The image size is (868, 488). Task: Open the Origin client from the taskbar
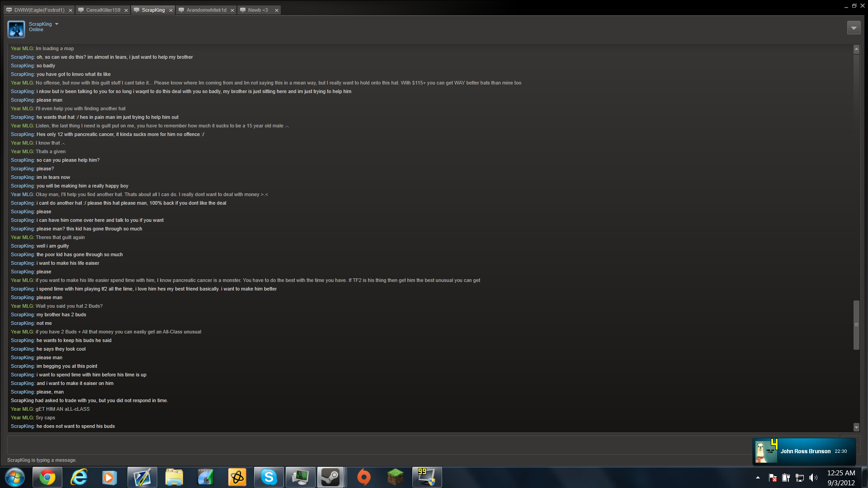(x=363, y=477)
